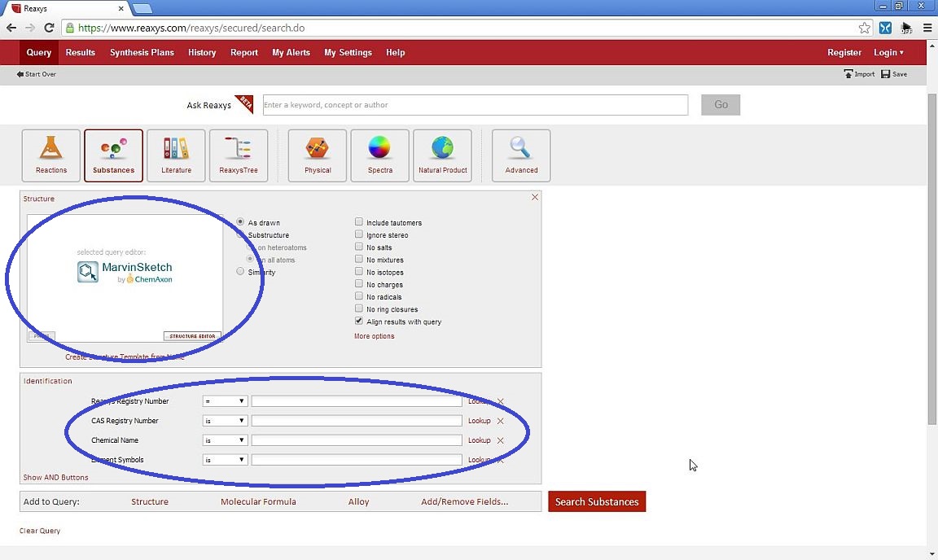938x560 pixels.
Task: Select the As drawn radio button
Action: [x=240, y=222]
